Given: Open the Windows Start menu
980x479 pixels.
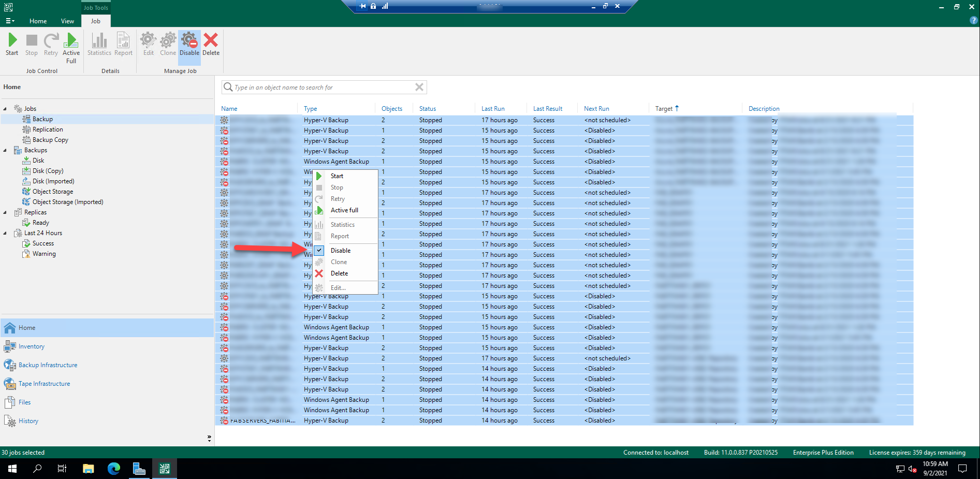Looking at the screenshot, I should point(12,469).
